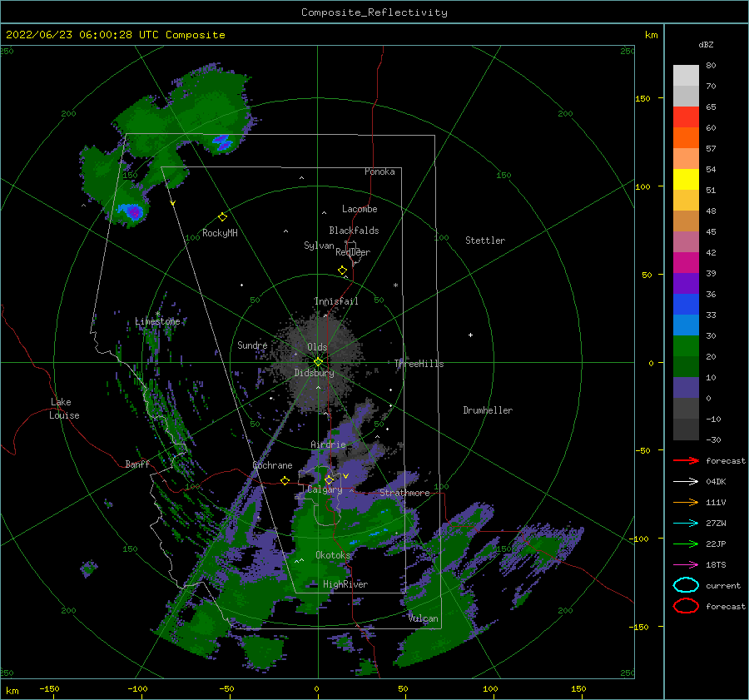Click the RedDeer city label

[x=353, y=252]
